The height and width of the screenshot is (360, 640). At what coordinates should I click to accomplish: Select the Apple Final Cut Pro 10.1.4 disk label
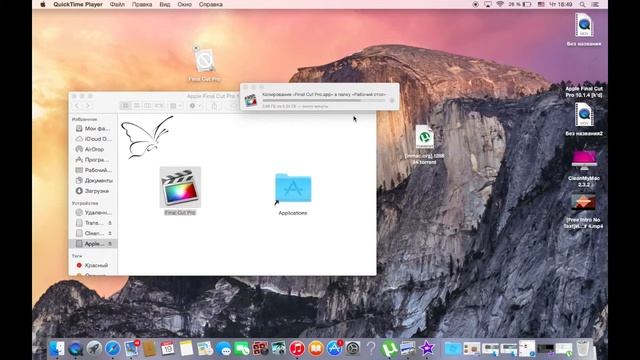(x=584, y=92)
